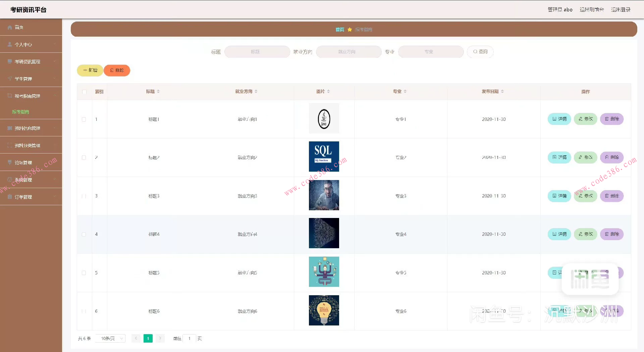Screen dimensions: 644x352
Task: Open the 10条/页 page size dropdown
Action: pos(110,338)
